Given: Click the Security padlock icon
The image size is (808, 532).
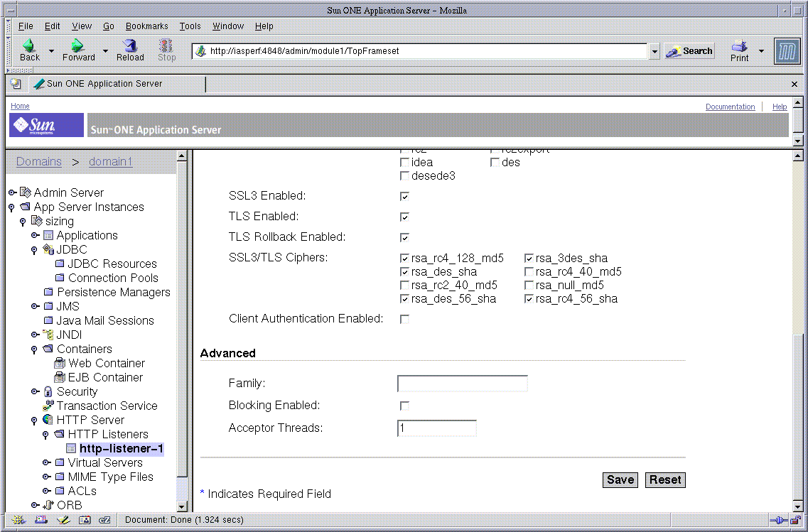Looking at the screenshot, I should coord(48,392).
